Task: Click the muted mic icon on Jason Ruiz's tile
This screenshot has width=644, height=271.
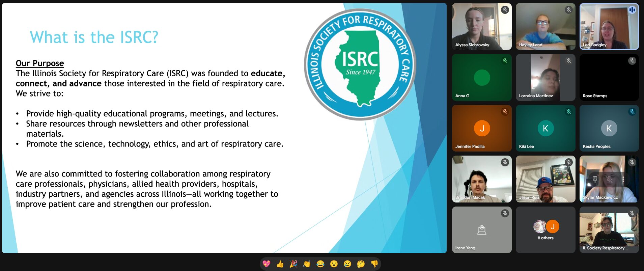Action: tap(569, 162)
